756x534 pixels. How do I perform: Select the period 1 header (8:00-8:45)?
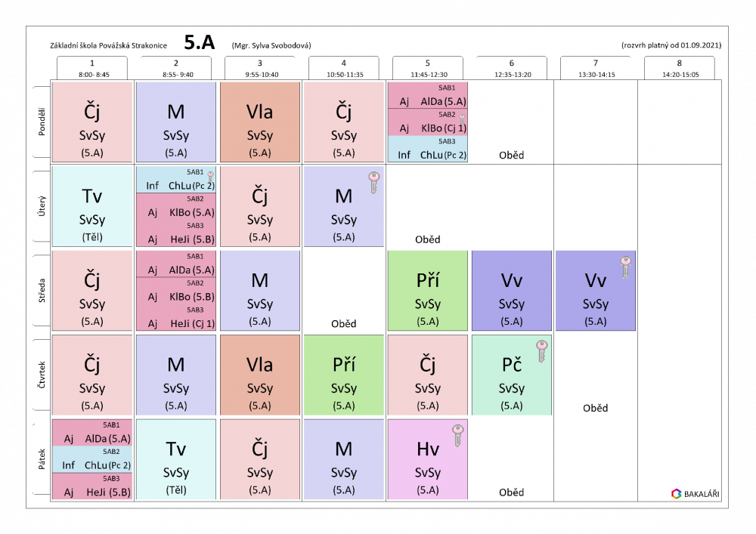tap(91, 69)
